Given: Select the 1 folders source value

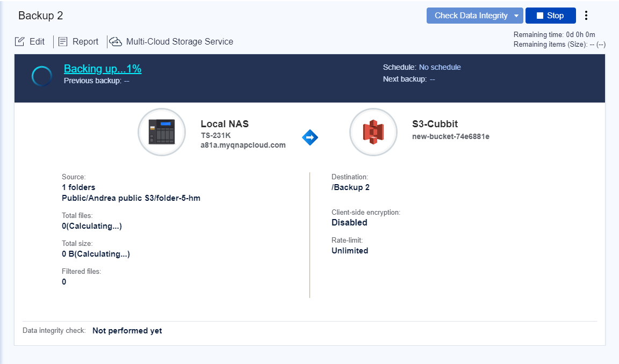Looking at the screenshot, I should pyautogui.click(x=78, y=187).
